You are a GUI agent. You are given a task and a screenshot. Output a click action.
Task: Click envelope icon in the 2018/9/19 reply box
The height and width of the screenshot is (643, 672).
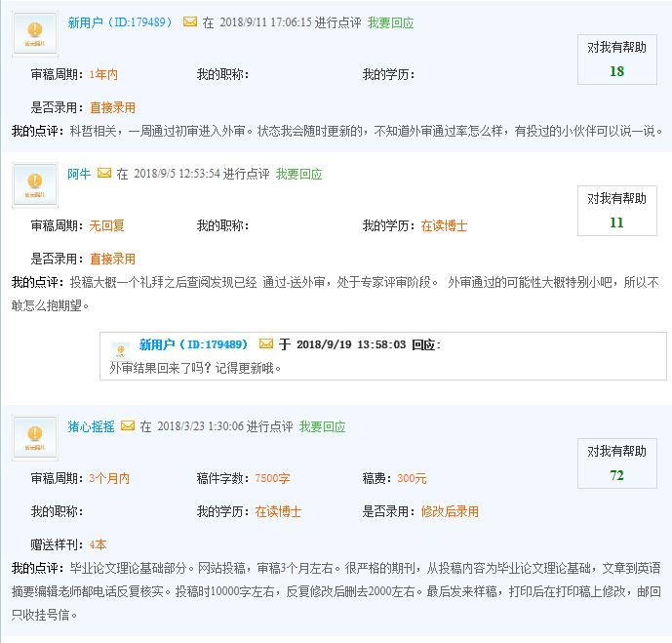click(x=266, y=343)
